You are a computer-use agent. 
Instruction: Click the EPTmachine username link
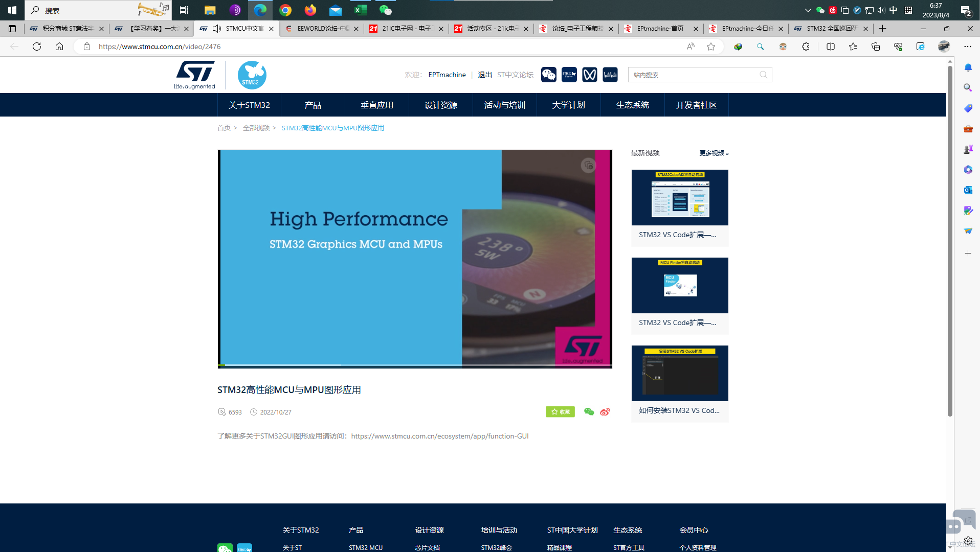447,75
